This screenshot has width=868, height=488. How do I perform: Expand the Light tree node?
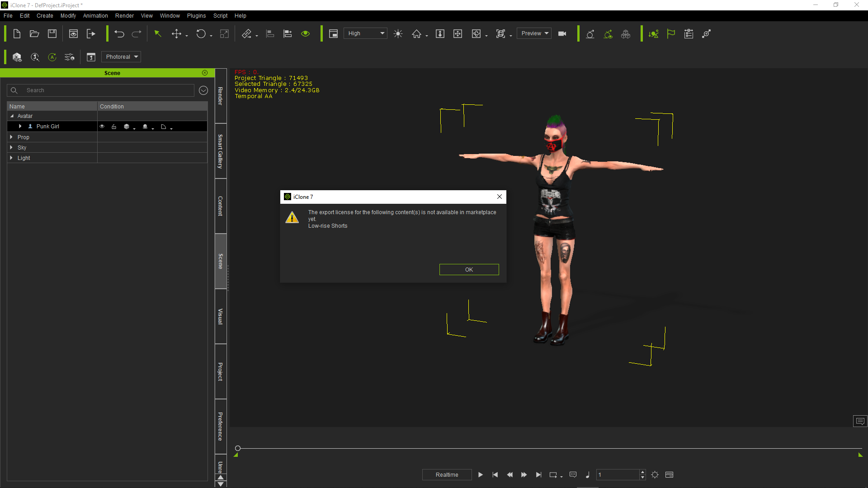[x=11, y=158]
